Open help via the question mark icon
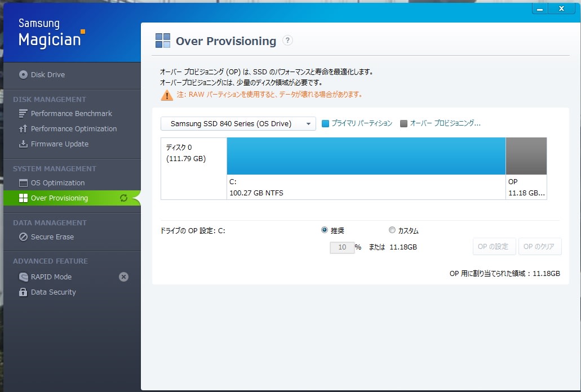 (x=287, y=41)
